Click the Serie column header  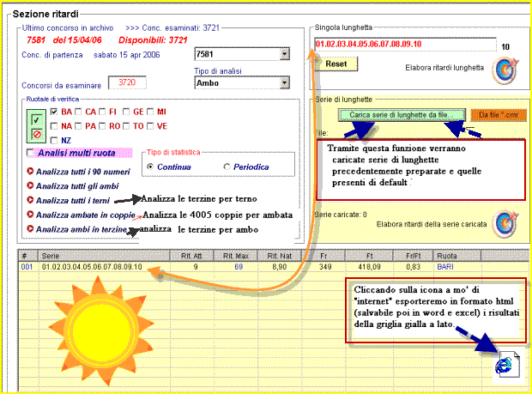coord(104,256)
